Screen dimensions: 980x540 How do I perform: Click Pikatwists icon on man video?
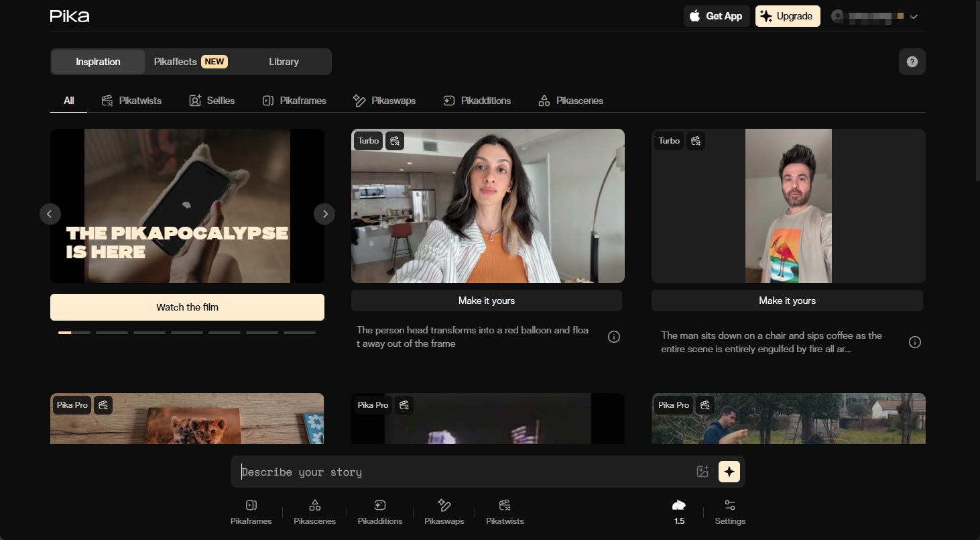tap(696, 141)
